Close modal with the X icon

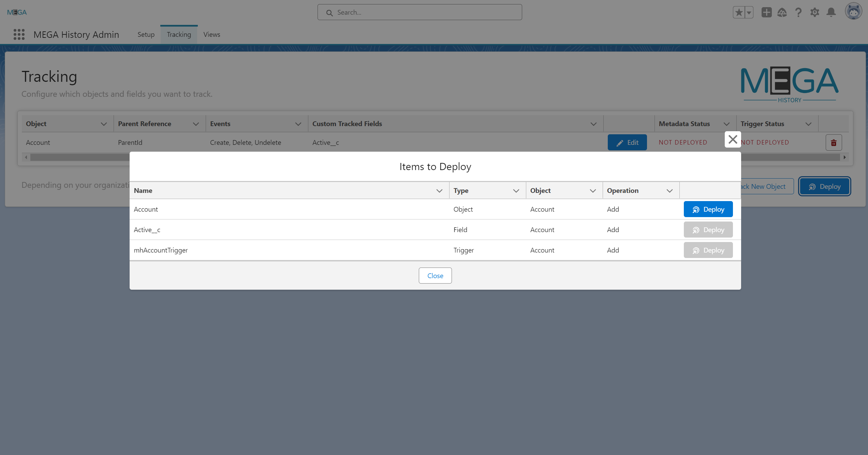733,139
